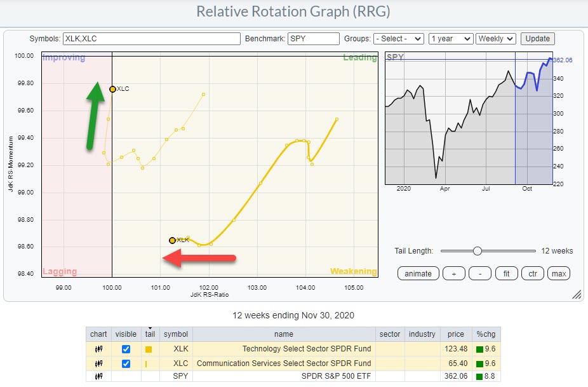Sort table by the %chg column header
Screen dimensions: 588x387
(x=486, y=334)
